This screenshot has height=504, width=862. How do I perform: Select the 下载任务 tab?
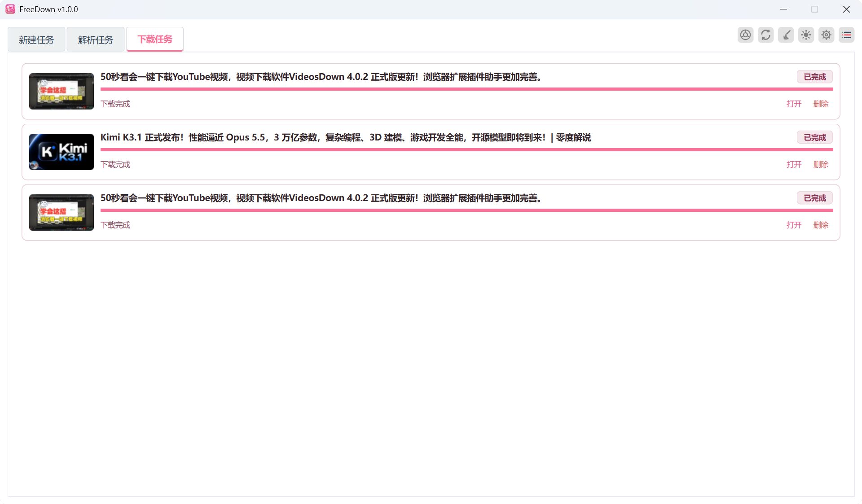point(155,39)
